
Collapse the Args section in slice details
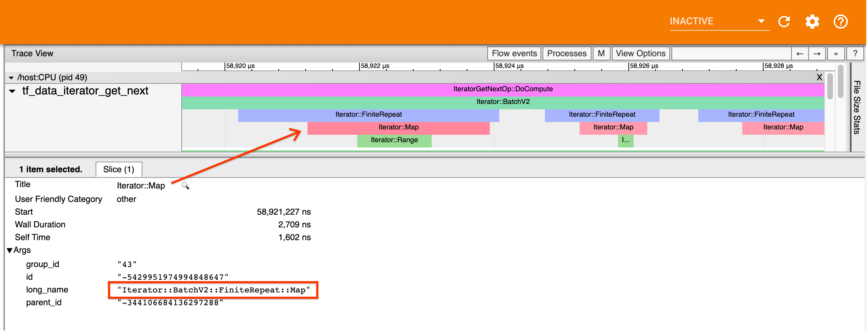pos(10,250)
